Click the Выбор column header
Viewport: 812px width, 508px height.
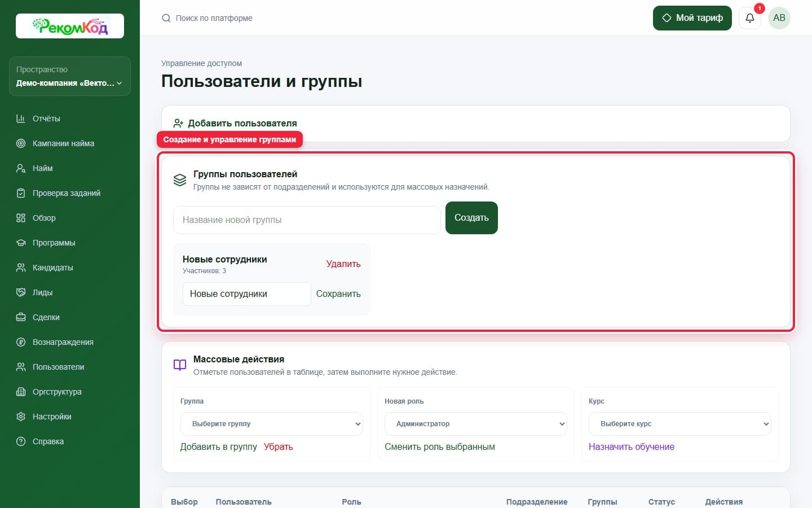(x=184, y=502)
